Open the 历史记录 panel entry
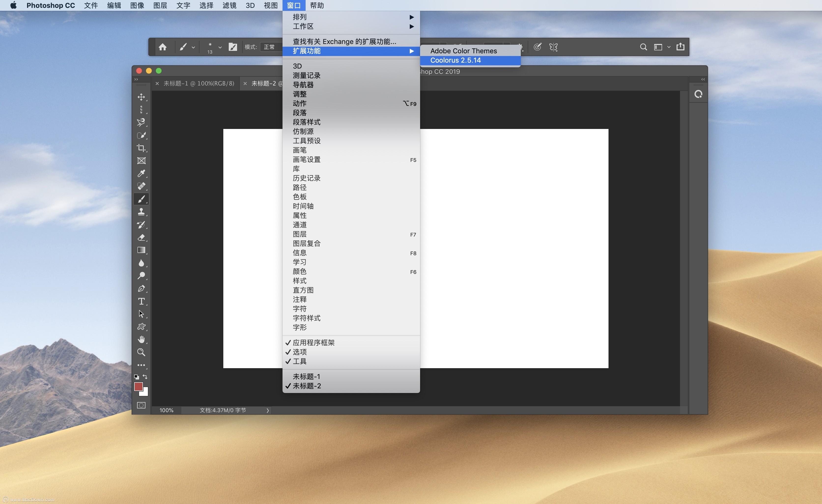This screenshot has width=822, height=504. (x=351, y=179)
